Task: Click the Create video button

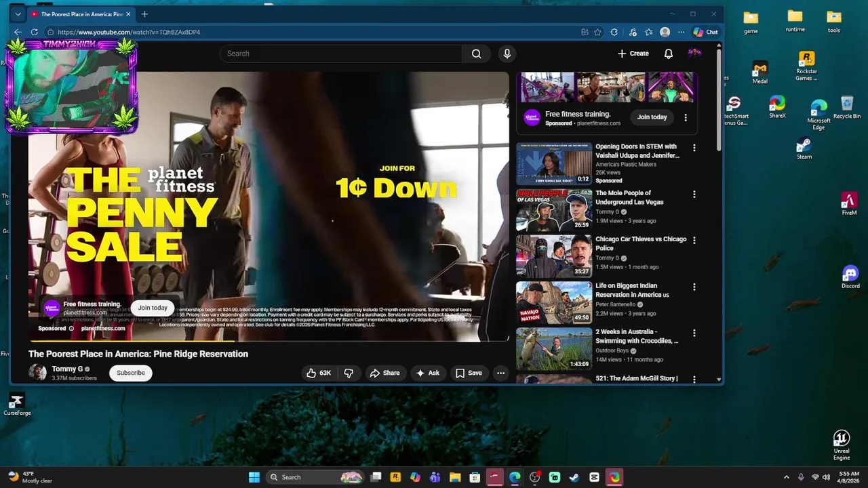Action: point(633,54)
